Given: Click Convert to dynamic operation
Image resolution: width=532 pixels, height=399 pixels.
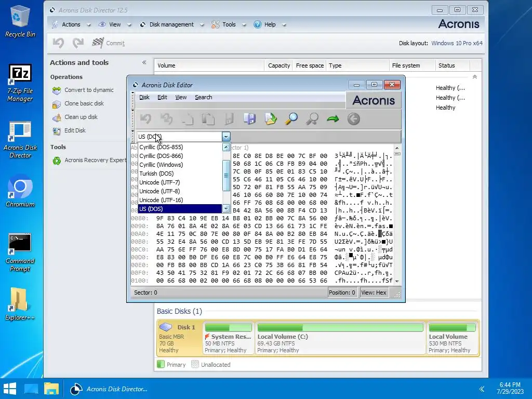Looking at the screenshot, I should [83, 90].
